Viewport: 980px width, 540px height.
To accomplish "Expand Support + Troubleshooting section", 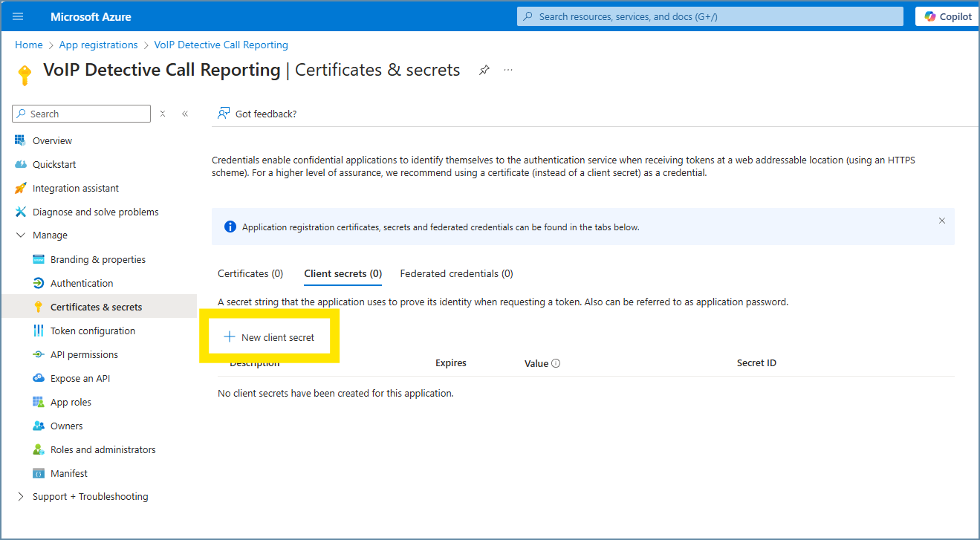I will coord(20,496).
